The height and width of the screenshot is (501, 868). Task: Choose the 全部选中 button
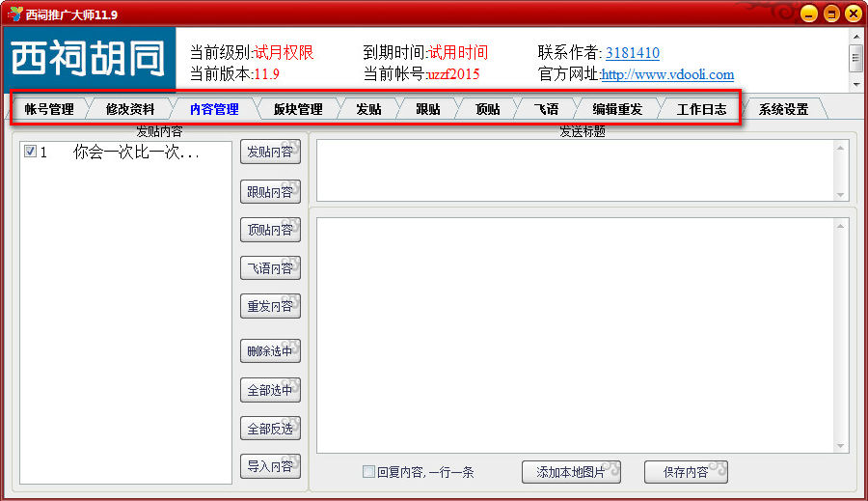tap(270, 390)
